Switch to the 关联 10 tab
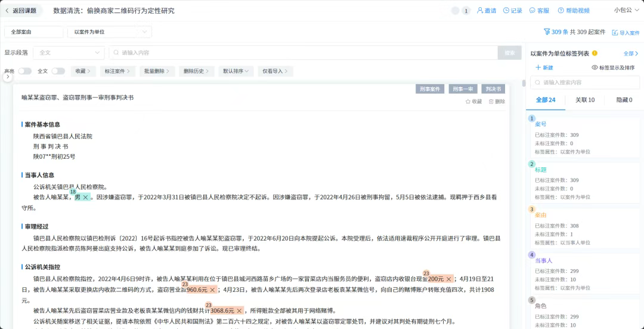Image resolution: width=644 pixels, height=329 pixels. pyautogui.click(x=584, y=100)
